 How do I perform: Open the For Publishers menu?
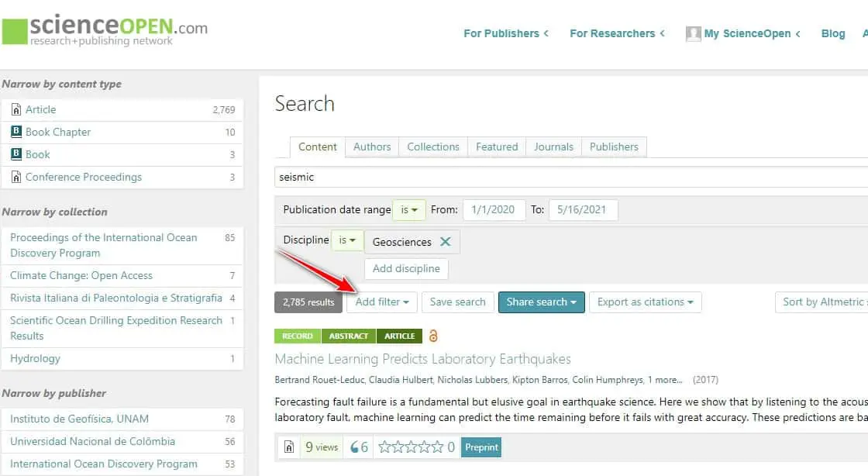tap(505, 33)
